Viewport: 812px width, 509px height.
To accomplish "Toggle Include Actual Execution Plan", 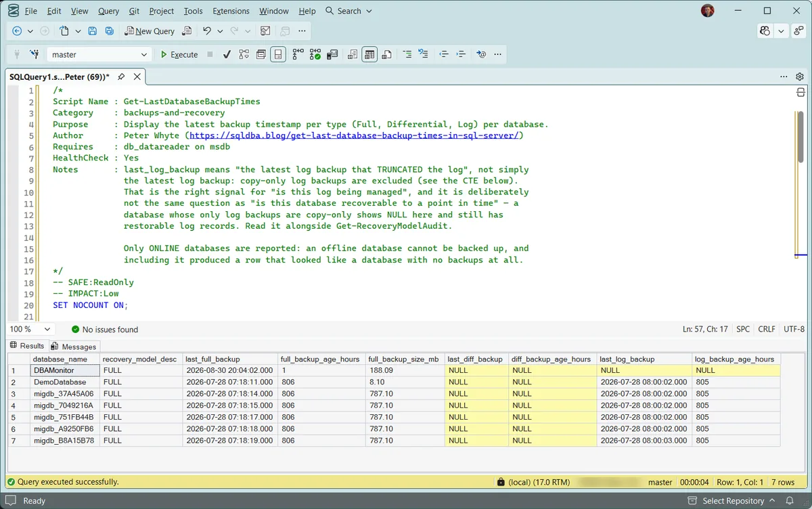I will click(x=298, y=54).
